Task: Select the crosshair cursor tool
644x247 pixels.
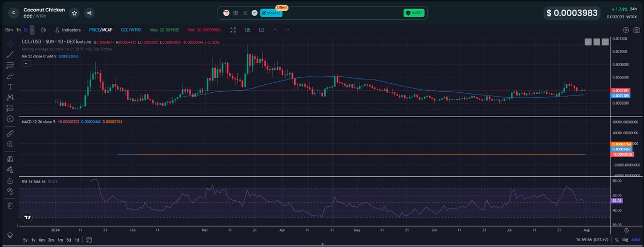Action: click(x=10, y=43)
